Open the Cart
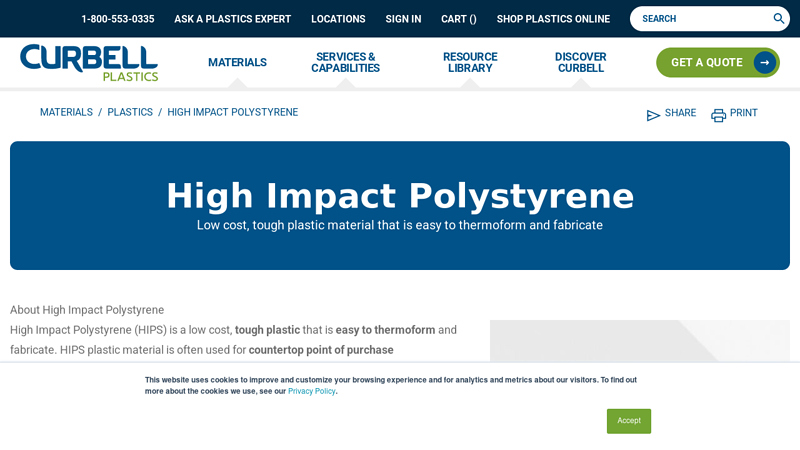 coord(459,19)
